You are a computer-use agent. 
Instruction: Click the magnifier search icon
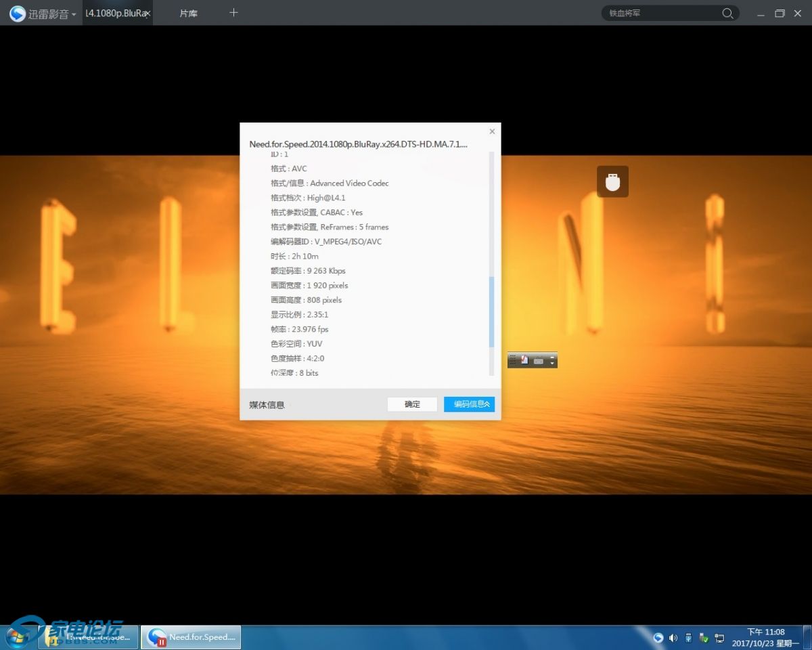point(728,13)
